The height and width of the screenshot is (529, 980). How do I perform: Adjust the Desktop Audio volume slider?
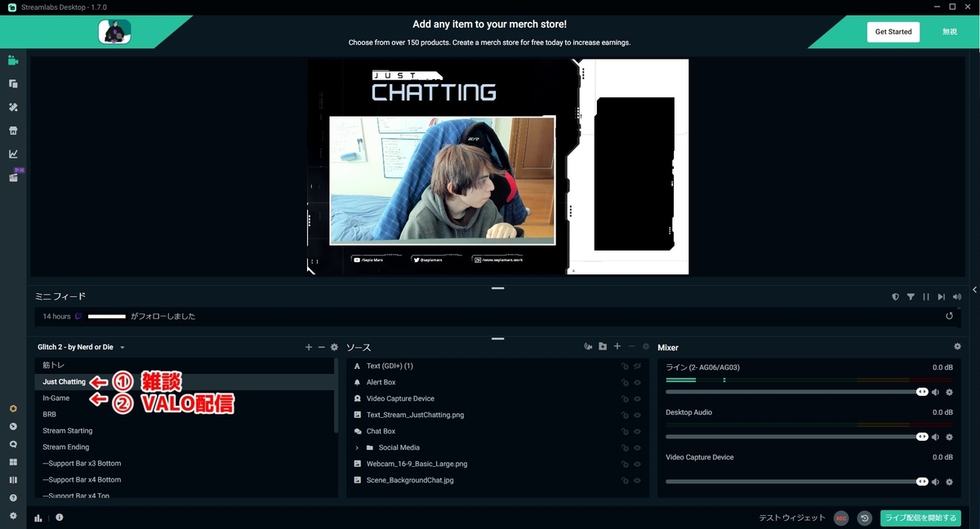coord(797,438)
